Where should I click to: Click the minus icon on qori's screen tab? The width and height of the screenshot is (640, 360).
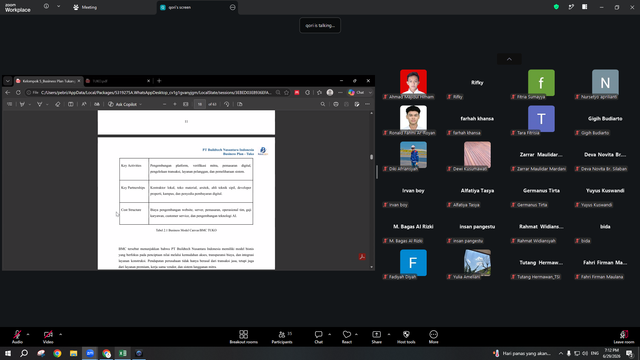click(x=233, y=7)
